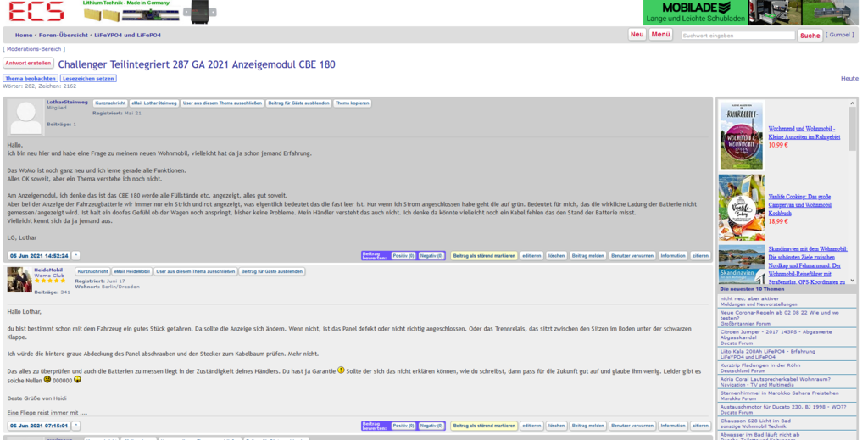
Task: Click the Suche button
Action: pyautogui.click(x=810, y=36)
